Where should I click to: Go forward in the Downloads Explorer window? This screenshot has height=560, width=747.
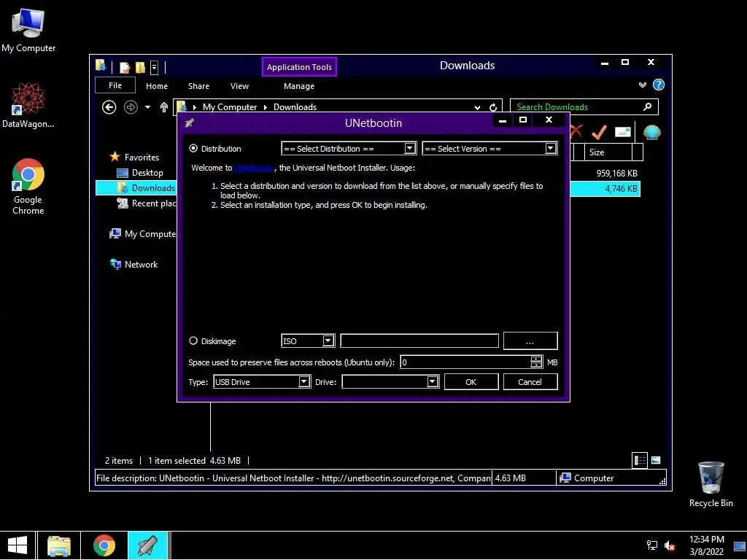point(131,107)
